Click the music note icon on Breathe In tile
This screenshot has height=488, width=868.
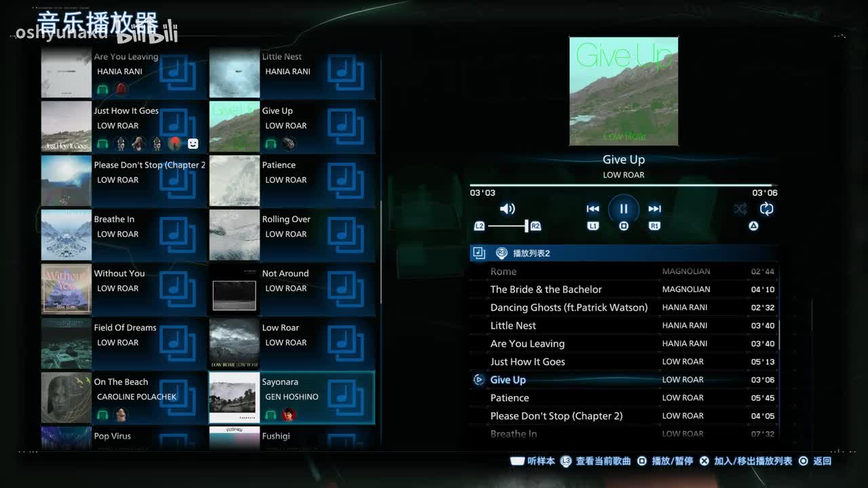click(177, 236)
